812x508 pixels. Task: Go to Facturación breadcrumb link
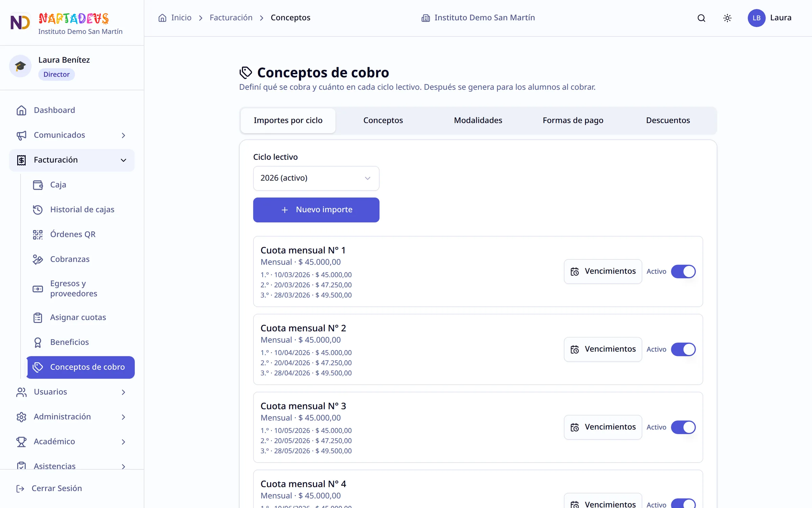tap(231, 18)
